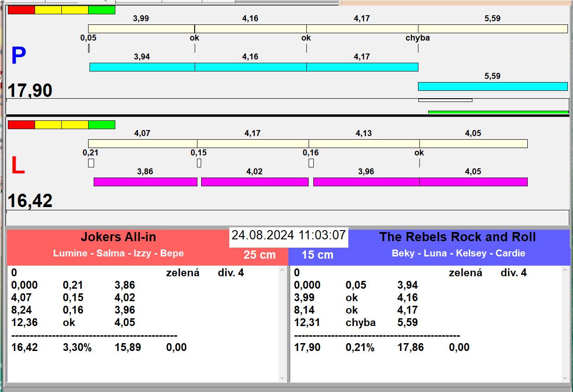This screenshot has height=392, width=573.
Task: Select The Rebels Rock and Roll header
Action: (457, 237)
